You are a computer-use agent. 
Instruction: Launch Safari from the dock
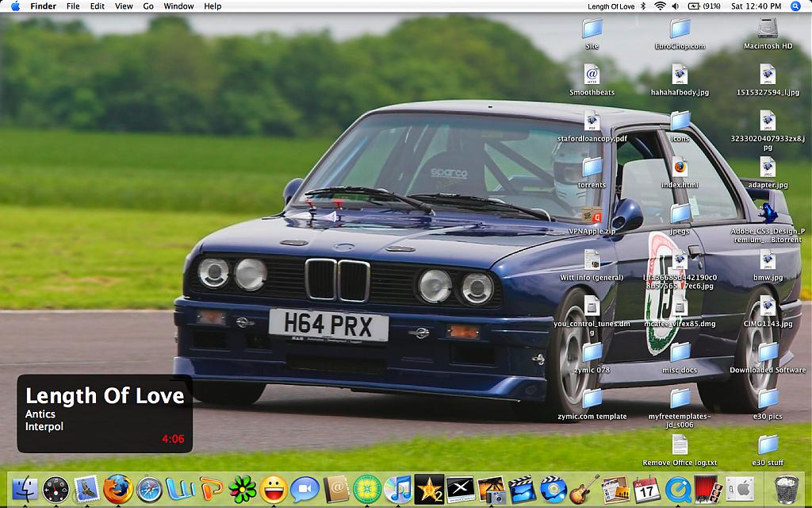coord(149,488)
